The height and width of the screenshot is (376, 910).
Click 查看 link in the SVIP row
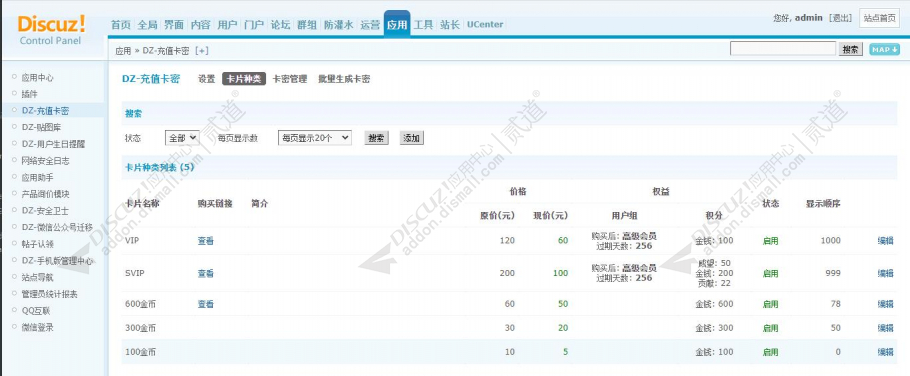click(x=205, y=273)
